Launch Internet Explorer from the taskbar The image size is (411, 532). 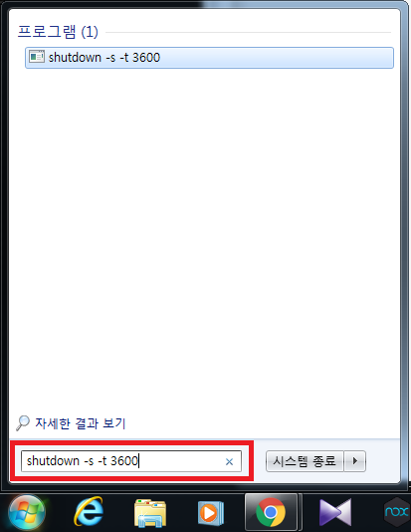[89, 512]
